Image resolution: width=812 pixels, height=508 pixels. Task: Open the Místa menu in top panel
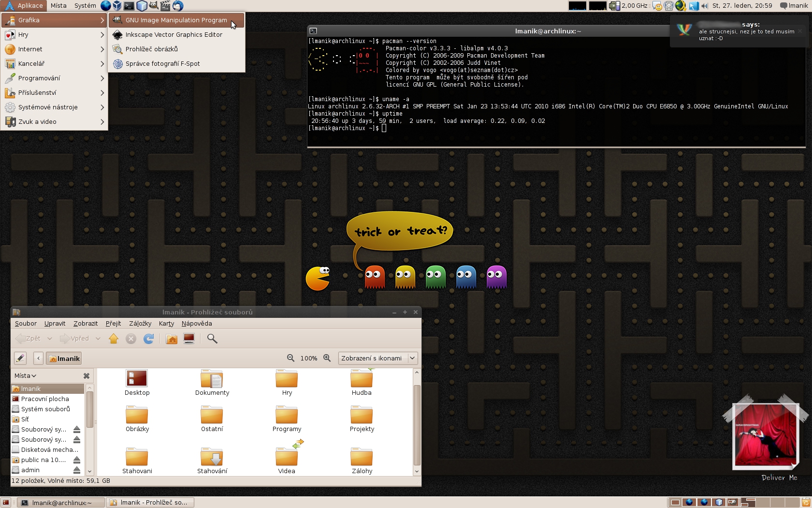[58, 6]
